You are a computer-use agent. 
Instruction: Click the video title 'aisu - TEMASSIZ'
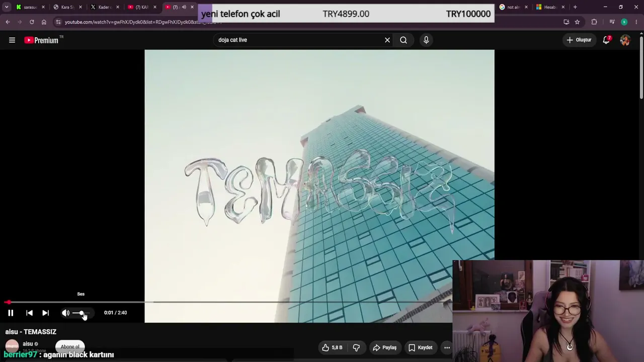click(31, 332)
